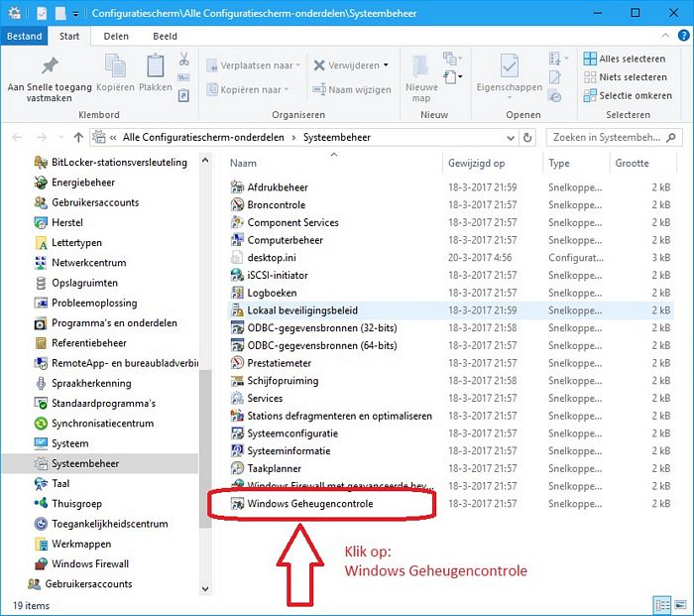Click the Systeembeheer breadcrumb segment
This screenshot has height=616, width=694.
[x=337, y=138]
